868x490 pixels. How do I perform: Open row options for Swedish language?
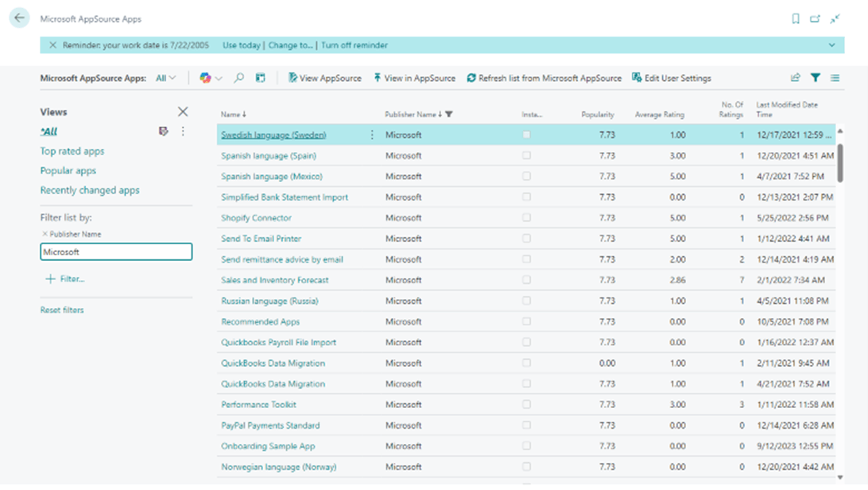coord(372,134)
